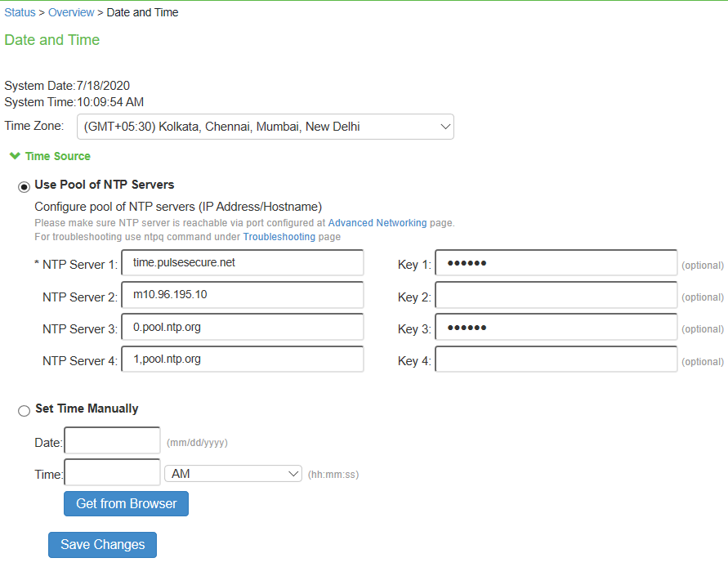Click the empty Key 2 field

pos(556,296)
